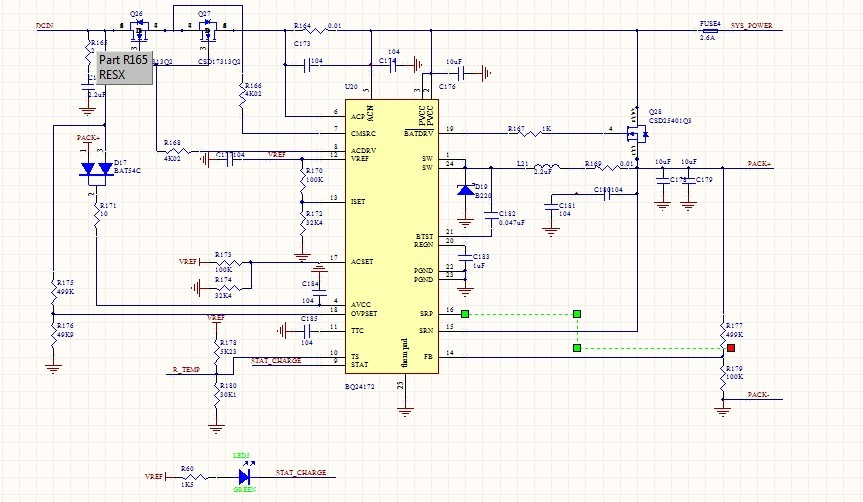Click the D17 BAT54C dual diode symbol
Viewport: 863px width, 502px height.
tap(96, 171)
